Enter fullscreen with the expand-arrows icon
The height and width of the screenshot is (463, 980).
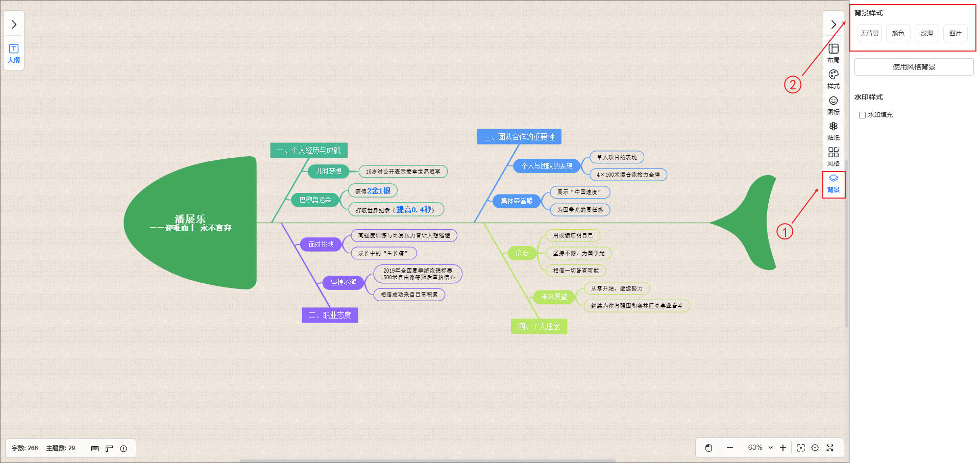830,448
